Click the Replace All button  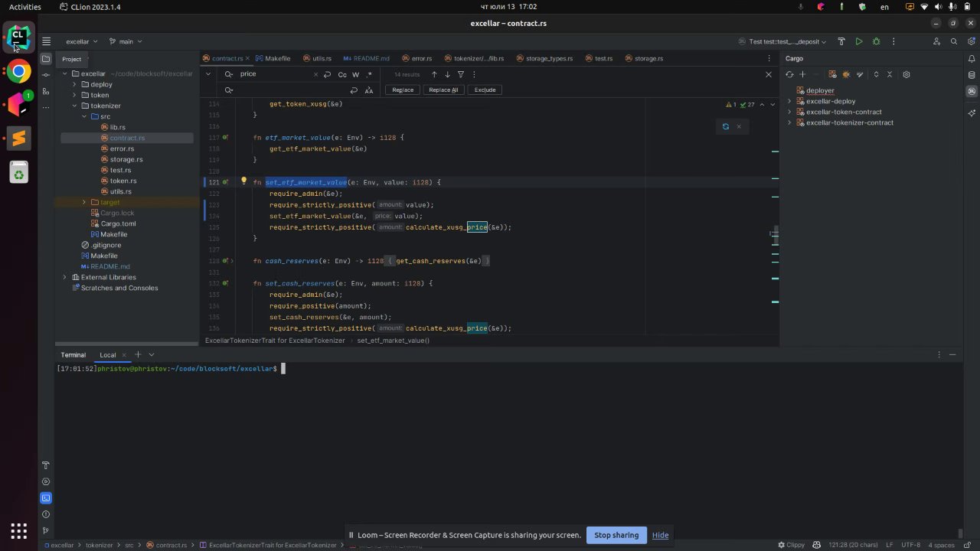(x=443, y=90)
